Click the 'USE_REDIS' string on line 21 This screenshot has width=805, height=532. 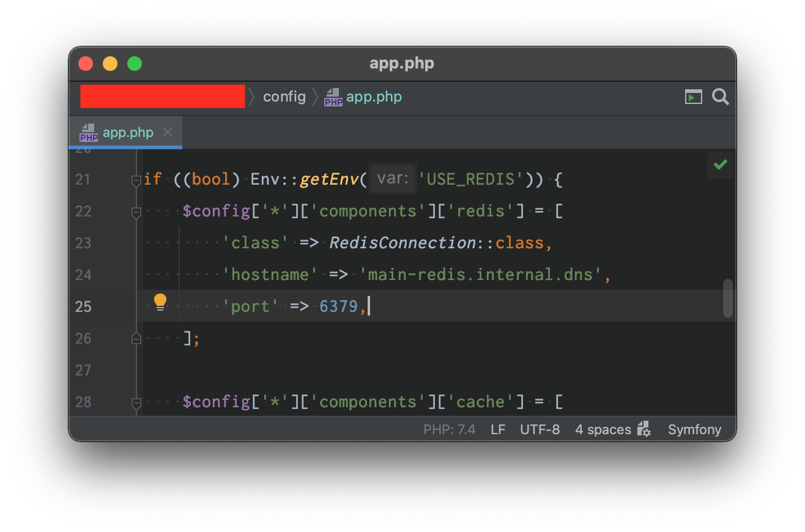tap(471, 179)
